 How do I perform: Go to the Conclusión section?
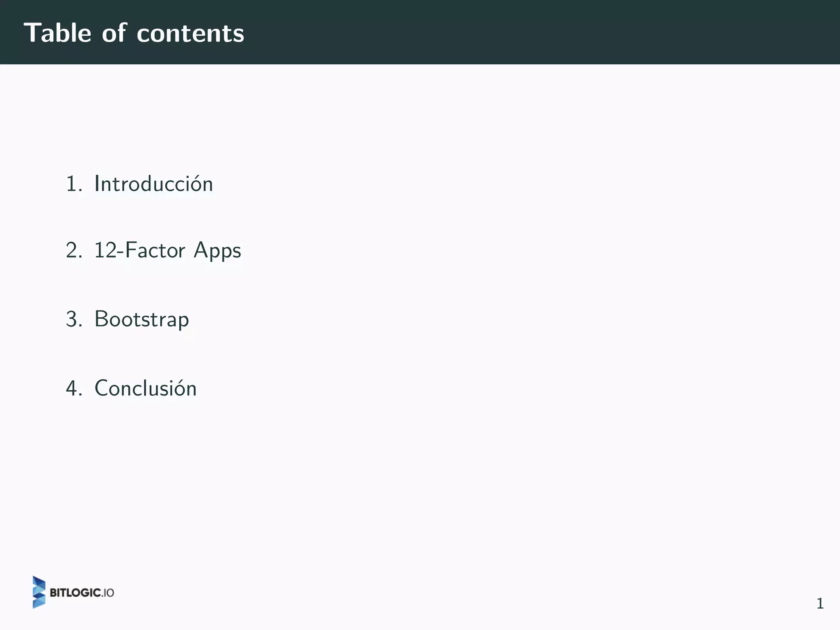click(146, 388)
